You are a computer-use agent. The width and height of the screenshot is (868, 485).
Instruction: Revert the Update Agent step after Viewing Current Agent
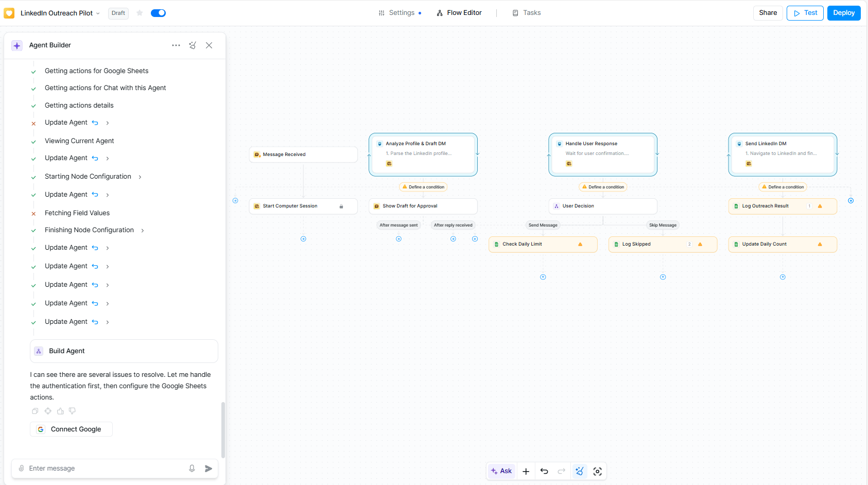[95, 158]
